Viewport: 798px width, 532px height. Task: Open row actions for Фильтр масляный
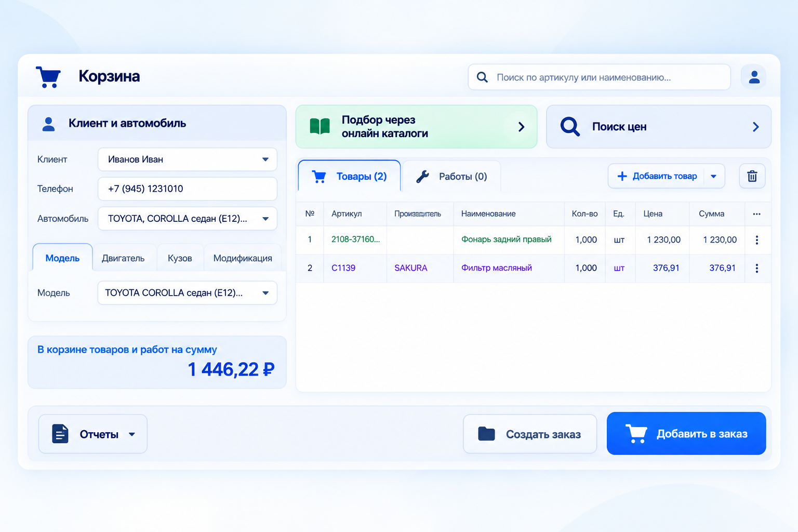[x=756, y=268]
